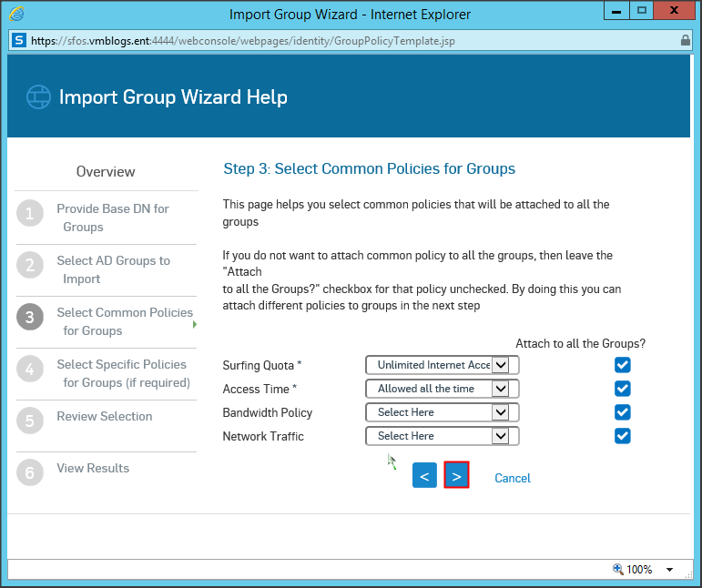Disable Network Traffic attach checkbox

pos(623,436)
